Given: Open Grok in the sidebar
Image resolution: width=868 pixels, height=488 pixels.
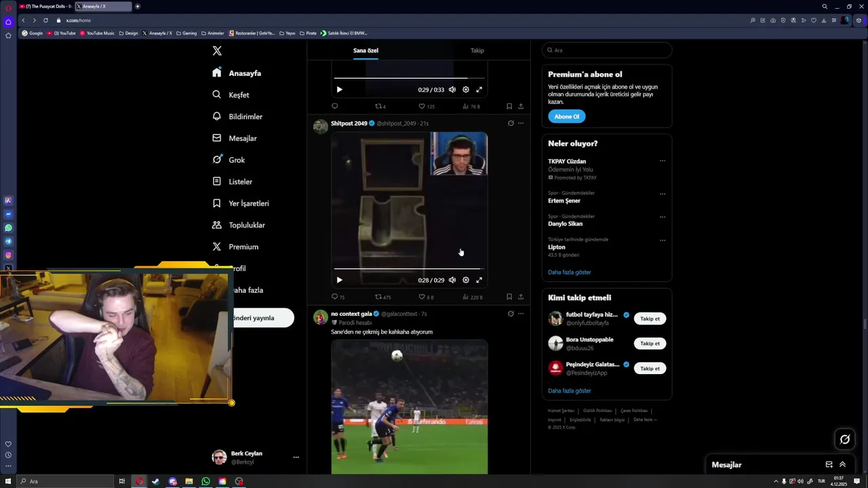Looking at the screenshot, I should (229, 160).
